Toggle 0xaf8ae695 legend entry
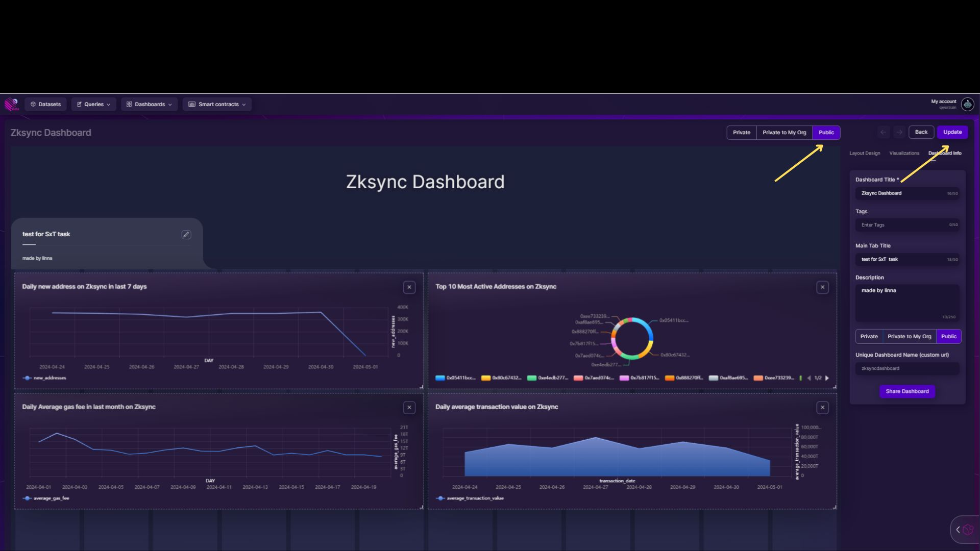The width and height of the screenshot is (980, 551). coord(728,378)
